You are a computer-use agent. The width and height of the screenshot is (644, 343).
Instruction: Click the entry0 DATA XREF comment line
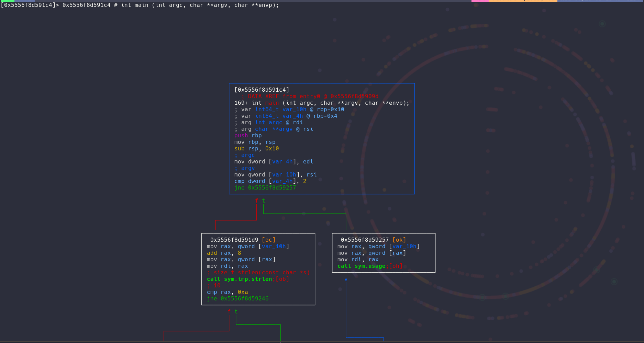[310, 96]
